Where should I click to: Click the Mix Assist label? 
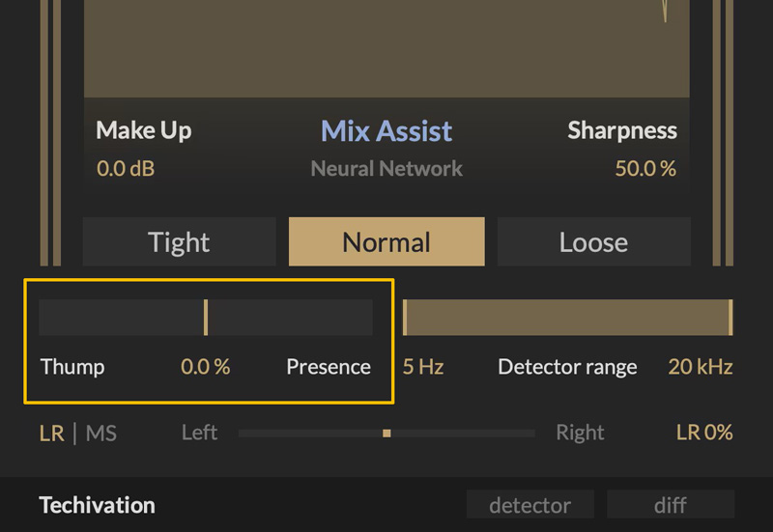tap(386, 131)
